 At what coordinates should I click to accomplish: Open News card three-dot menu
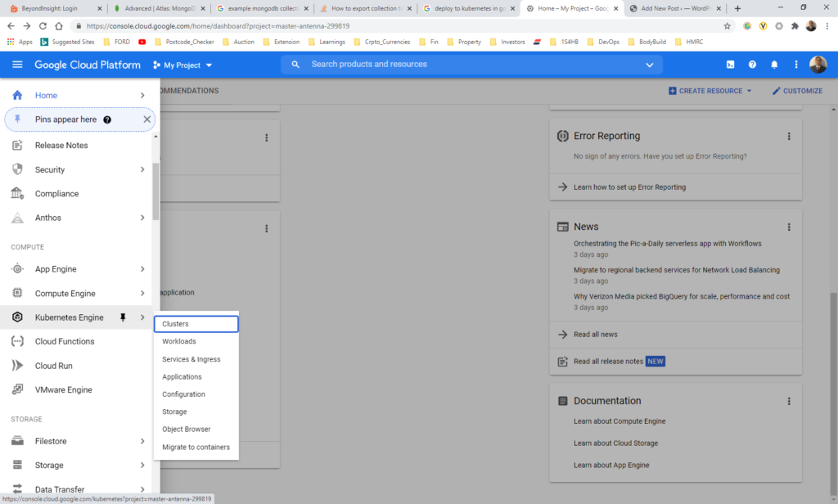tap(789, 227)
